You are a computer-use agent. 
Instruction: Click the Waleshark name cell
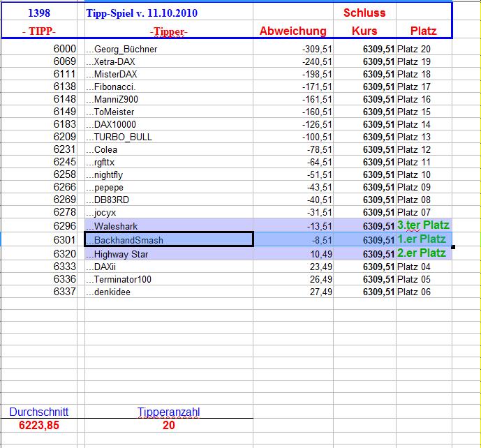[169, 225]
